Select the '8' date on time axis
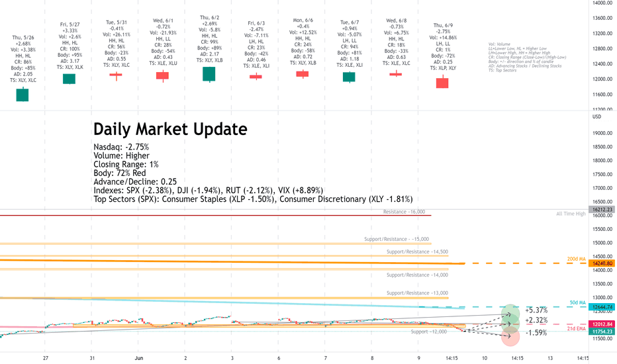Image resolution: width=617 pixels, height=364 pixels. [x=372, y=358]
